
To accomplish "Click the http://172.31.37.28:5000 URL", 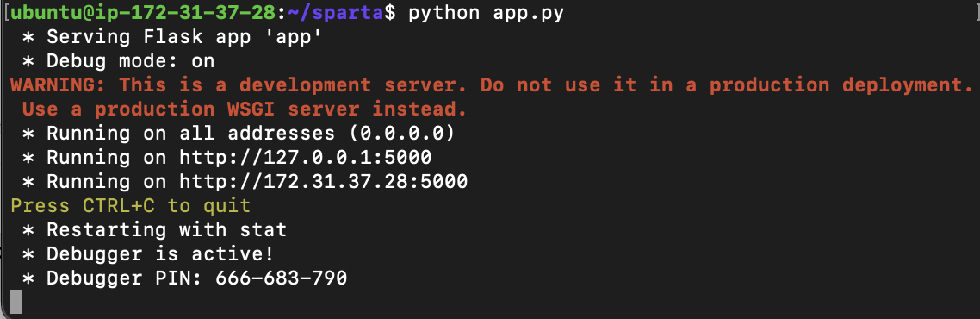I will (x=323, y=181).
